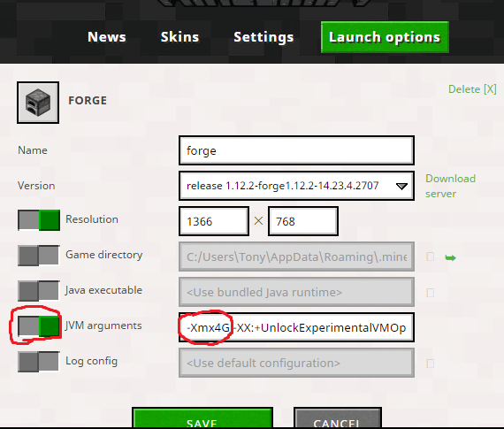
Task: Enable the Game directory toggle
Action: click(x=39, y=256)
